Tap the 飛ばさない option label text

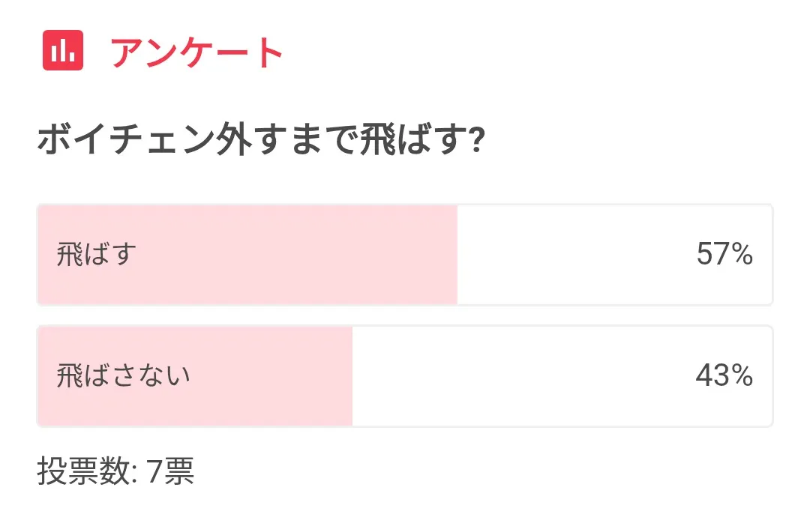tap(124, 376)
